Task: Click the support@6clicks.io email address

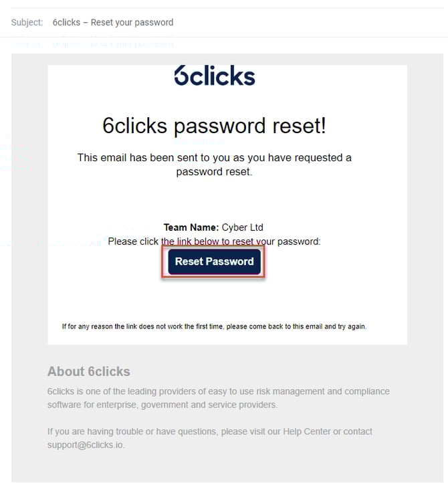Action: [86, 445]
